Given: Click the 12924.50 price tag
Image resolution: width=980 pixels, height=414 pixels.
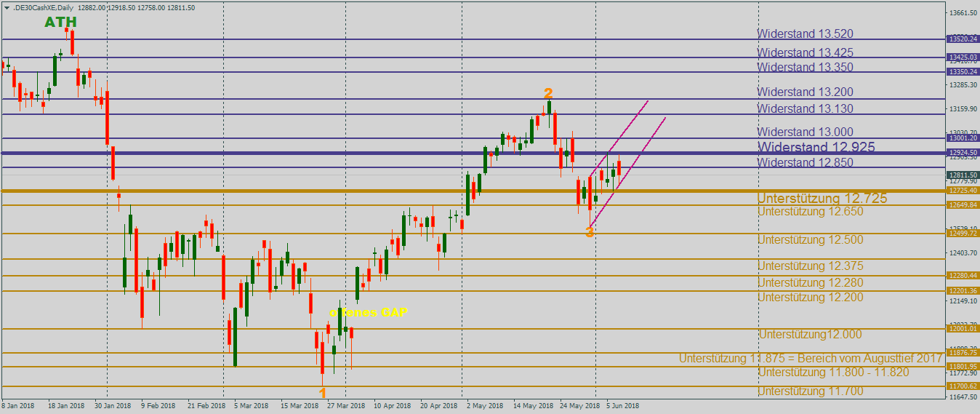Looking at the screenshot, I should (963, 153).
